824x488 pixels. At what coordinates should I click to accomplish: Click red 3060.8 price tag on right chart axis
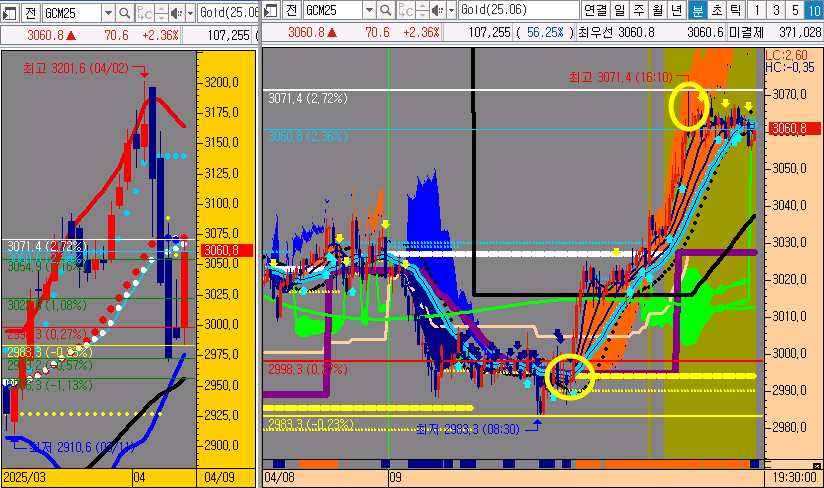pyautogui.click(x=795, y=128)
